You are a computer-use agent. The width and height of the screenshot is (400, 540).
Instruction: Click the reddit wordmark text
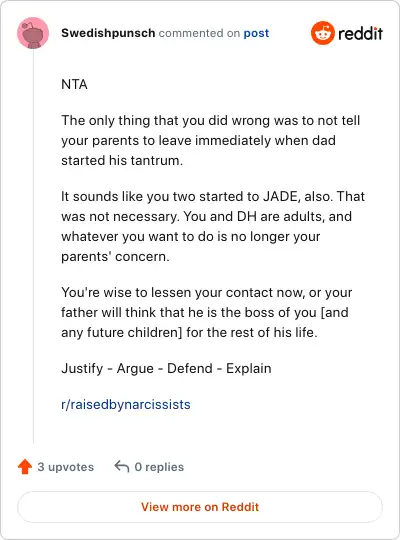pos(360,33)
